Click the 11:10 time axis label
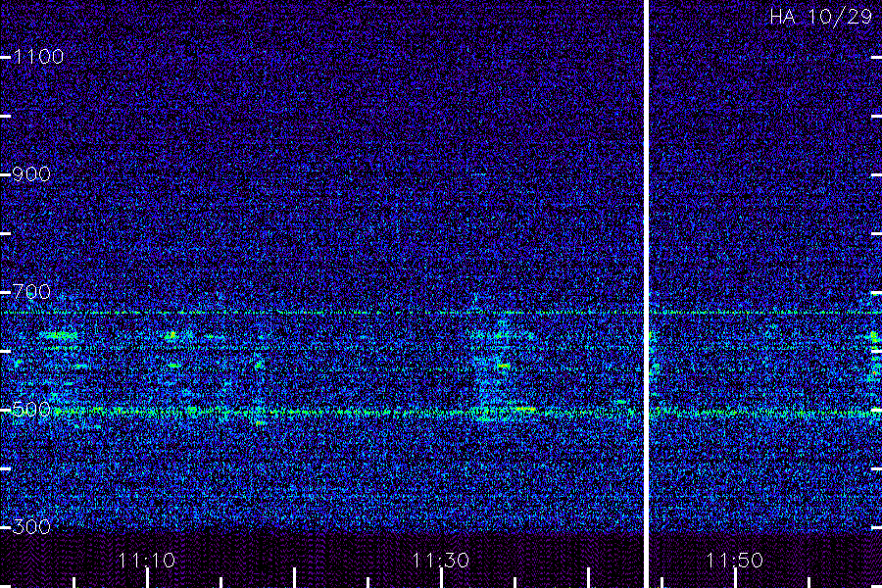 pyautogui.click(x=147, y=561)
